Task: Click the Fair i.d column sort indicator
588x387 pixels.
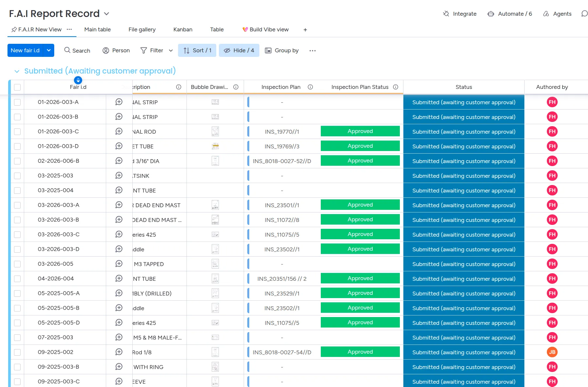Action: 78,80
